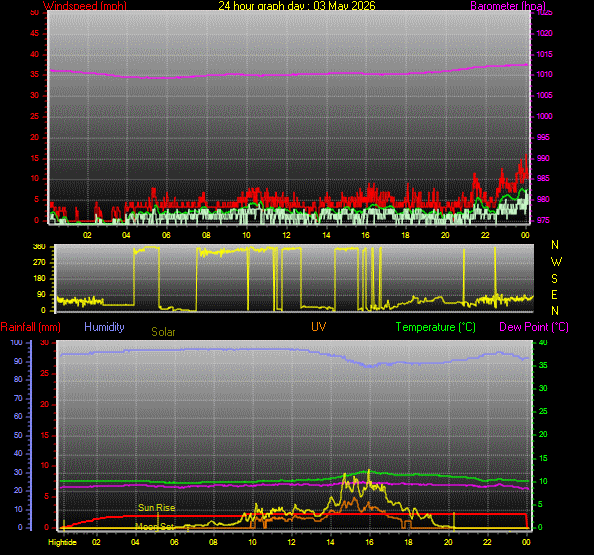Click the "E" compass letter
This screenshot has width=594, height=555.
(x=554, y=295)
